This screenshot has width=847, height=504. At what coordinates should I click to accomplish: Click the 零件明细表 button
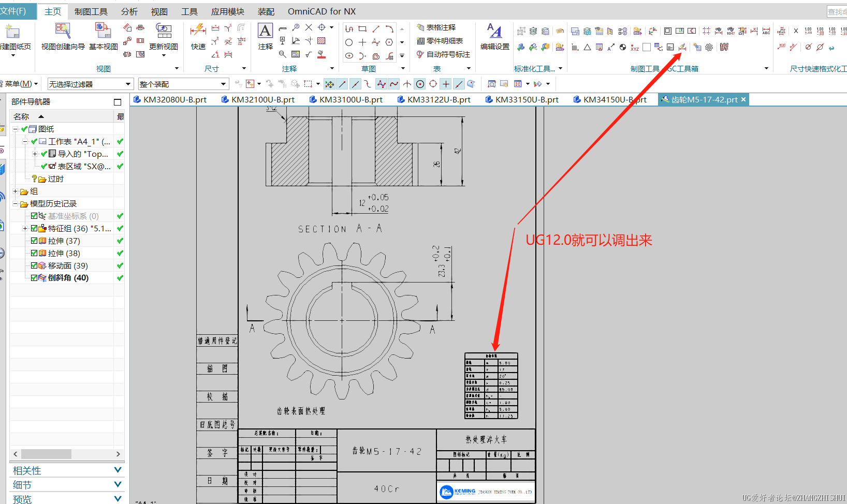point(440,41)
